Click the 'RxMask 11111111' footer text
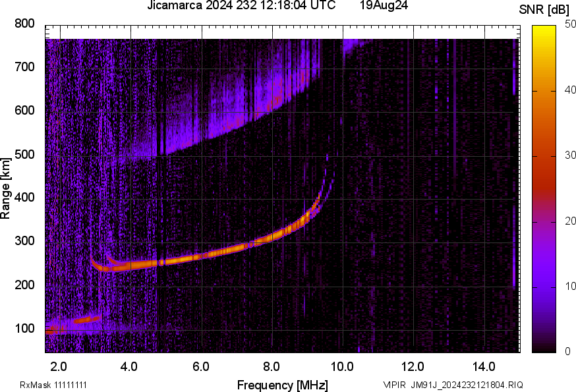The width and height of the screenshot is (576, 392). coord(53,385)
